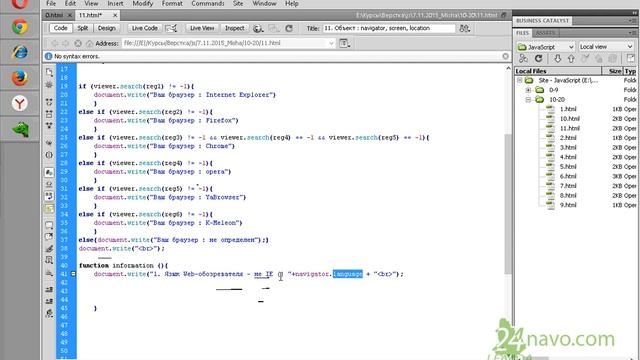Collapse full tag using coding toolbar icon
The width and height of the screenshot is (640, 360).
(x=49, y=101)
